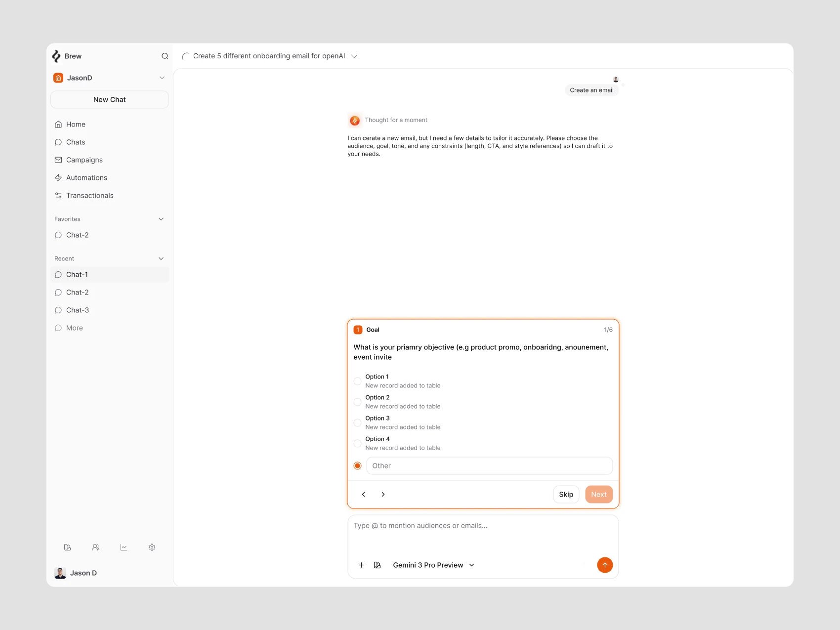Select Option 2 radio button
840x630 pixels.
click(x=358, y=402)
